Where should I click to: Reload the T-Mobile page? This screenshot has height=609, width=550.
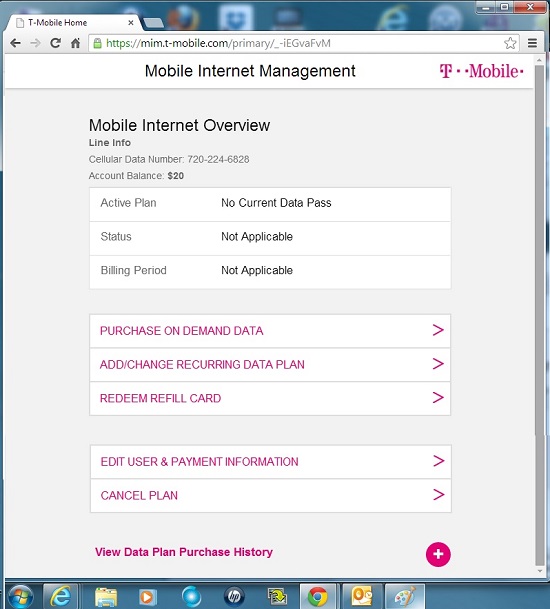56,43
